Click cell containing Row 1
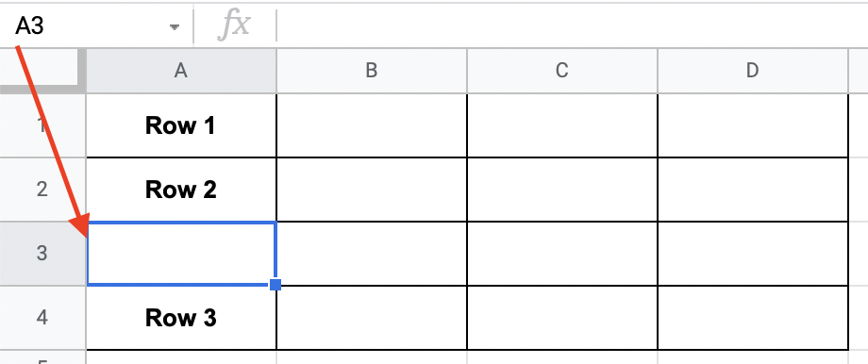Screen dimensions: 868x364 (x=181, y=126)
